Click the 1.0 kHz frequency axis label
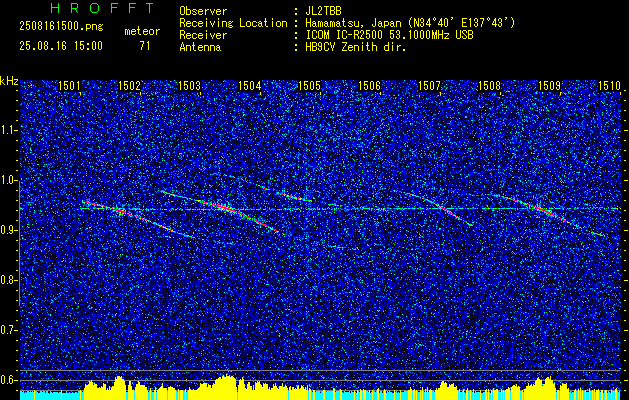 click(x=8, y=180)
